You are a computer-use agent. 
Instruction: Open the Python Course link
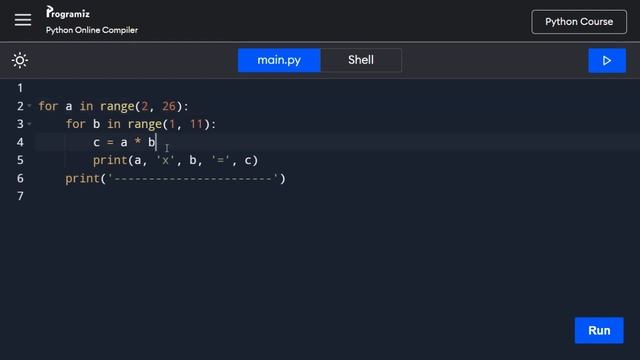pos(579,22)
